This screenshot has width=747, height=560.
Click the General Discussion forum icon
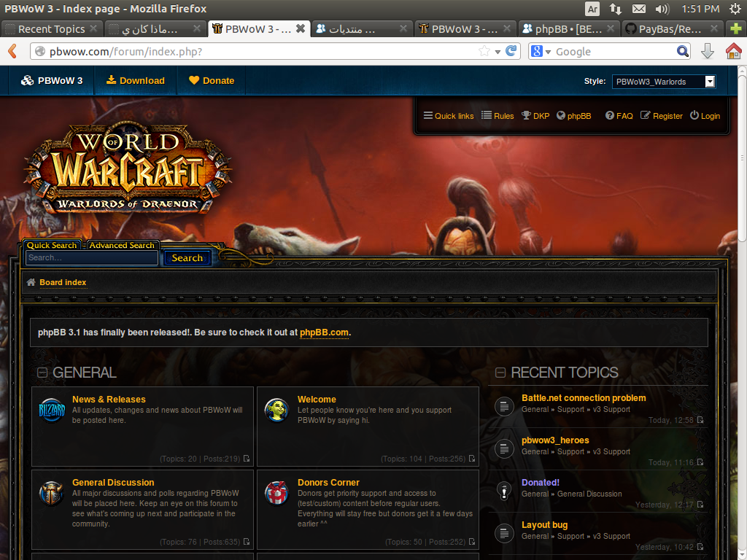point(52,493)
